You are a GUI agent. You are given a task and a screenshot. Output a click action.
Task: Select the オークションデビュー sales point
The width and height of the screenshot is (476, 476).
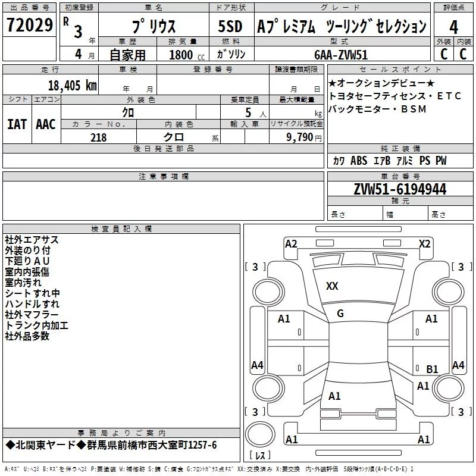[x=381, y=83]
